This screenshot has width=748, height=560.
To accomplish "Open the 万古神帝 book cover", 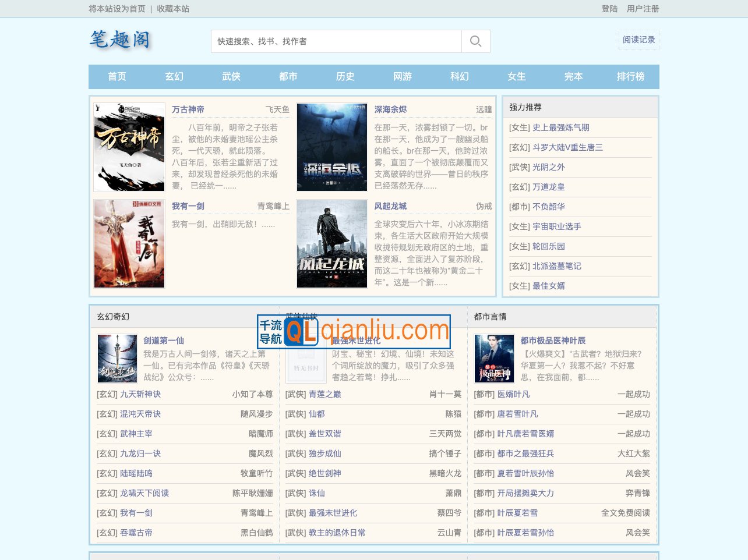I will click(x=129, y=147).
